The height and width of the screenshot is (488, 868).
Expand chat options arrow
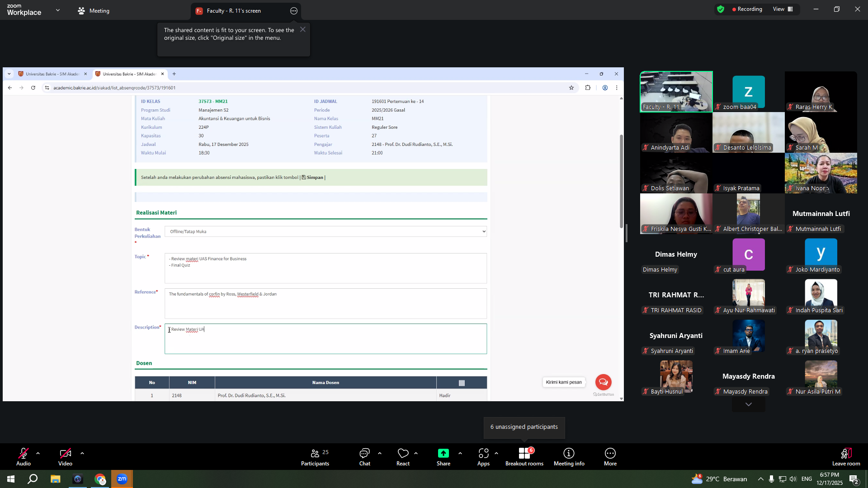coord(380,453)
